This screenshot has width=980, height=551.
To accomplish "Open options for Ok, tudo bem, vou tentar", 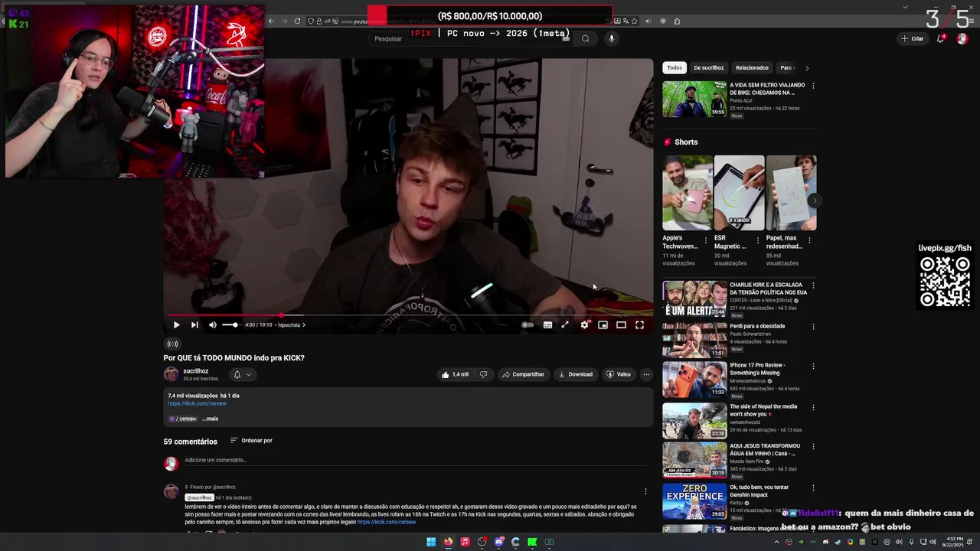I will click(813, 488).
